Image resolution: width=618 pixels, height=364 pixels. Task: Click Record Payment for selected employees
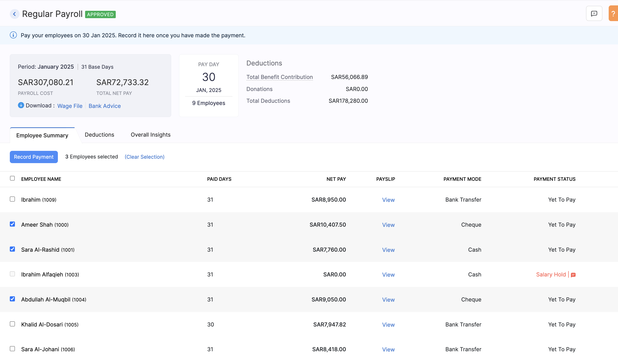(x=34, y=157)
